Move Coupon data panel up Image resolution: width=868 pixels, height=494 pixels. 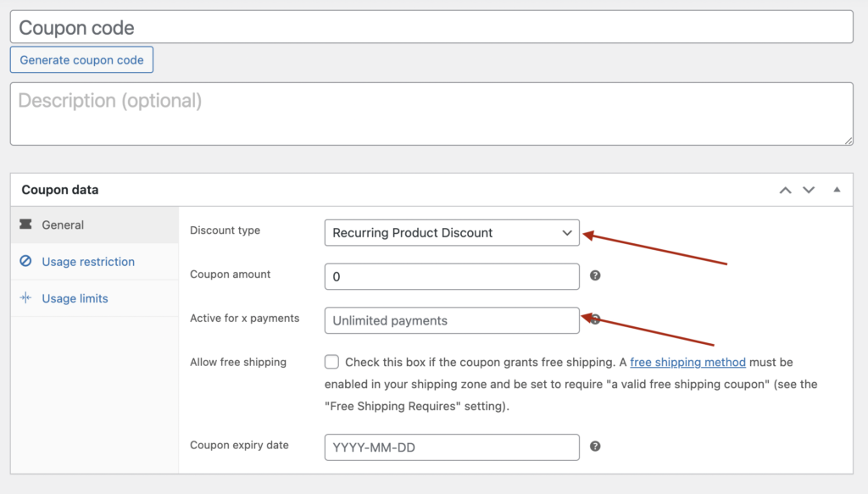785,190
